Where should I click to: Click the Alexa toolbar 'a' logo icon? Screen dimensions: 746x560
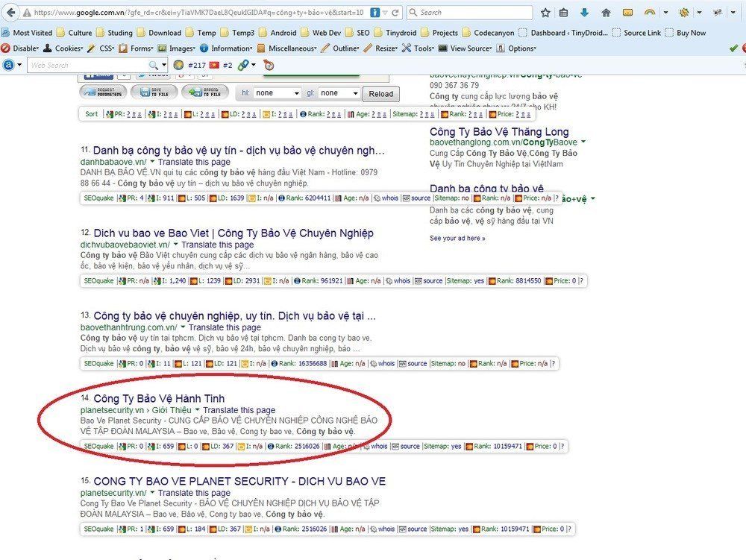click(x=8, y=65)
